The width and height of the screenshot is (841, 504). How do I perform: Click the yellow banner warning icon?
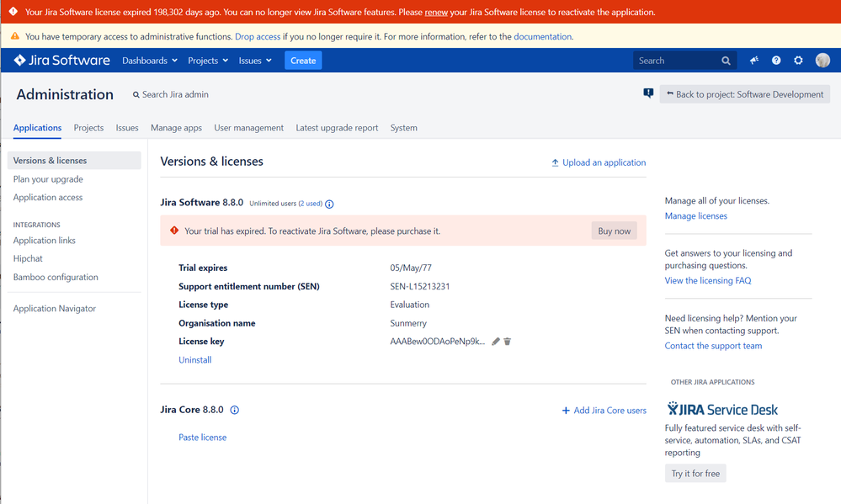(x=15, y=36)
